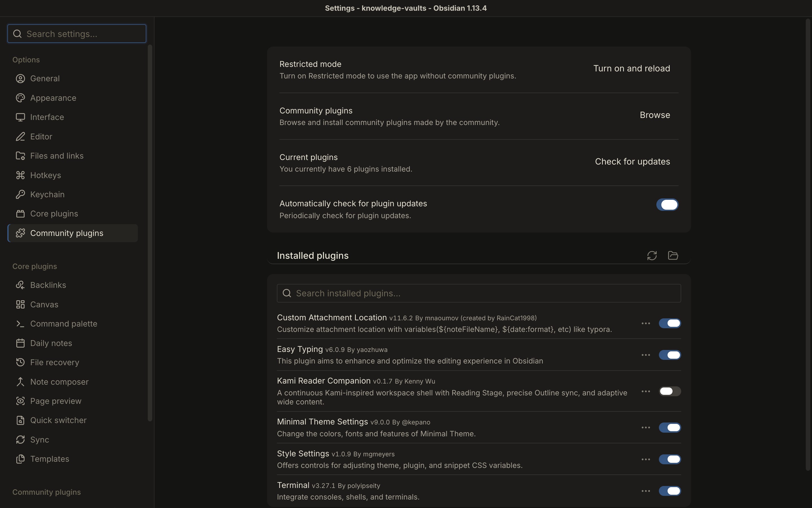Go to Files and links settings
The height and width of the screenshot is (508, 812).
(x=73, y=156)
